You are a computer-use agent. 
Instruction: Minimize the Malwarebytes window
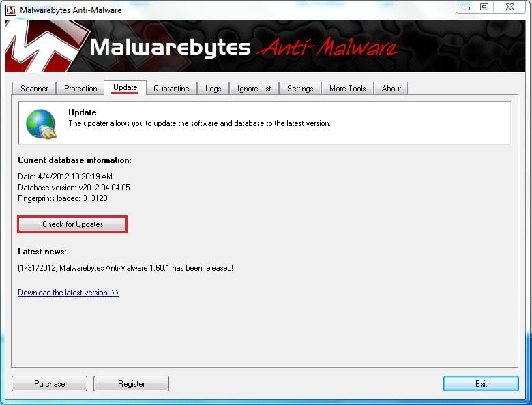click(x=466, y=7)
